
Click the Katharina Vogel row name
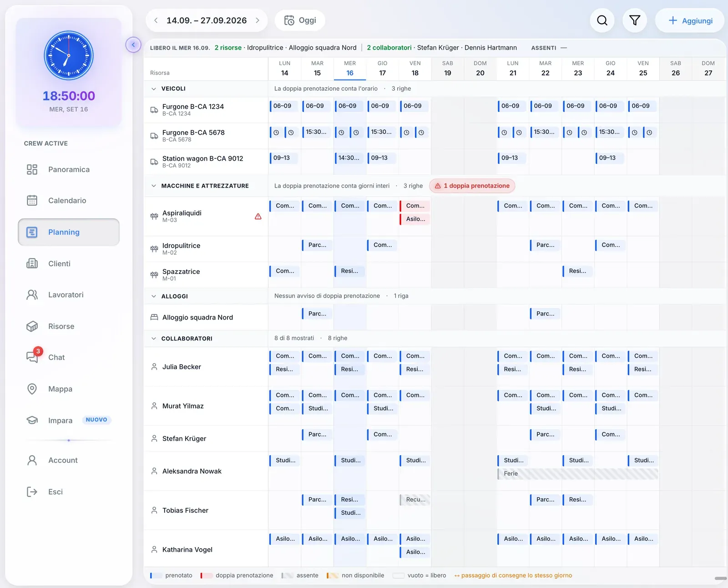click(x=187, y=550)
